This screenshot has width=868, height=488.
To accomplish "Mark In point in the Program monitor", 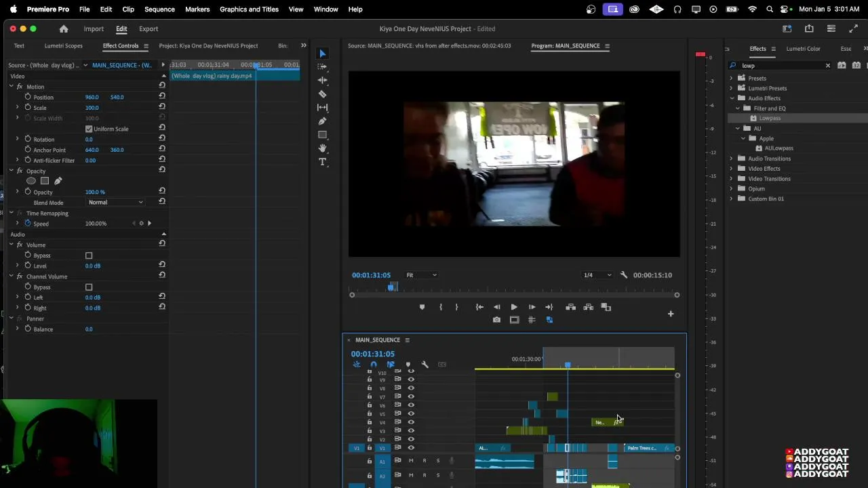I will click(x=441, y=307).
